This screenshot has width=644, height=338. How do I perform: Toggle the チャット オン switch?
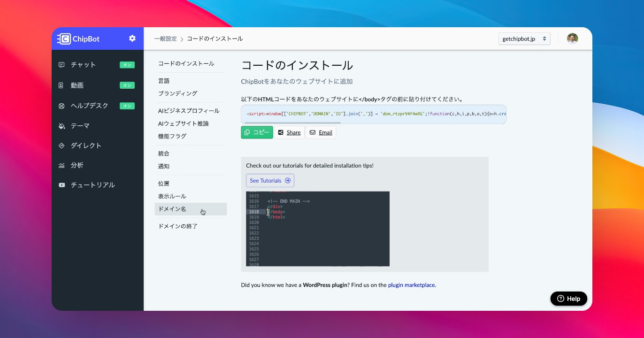[x=127, y=65]
